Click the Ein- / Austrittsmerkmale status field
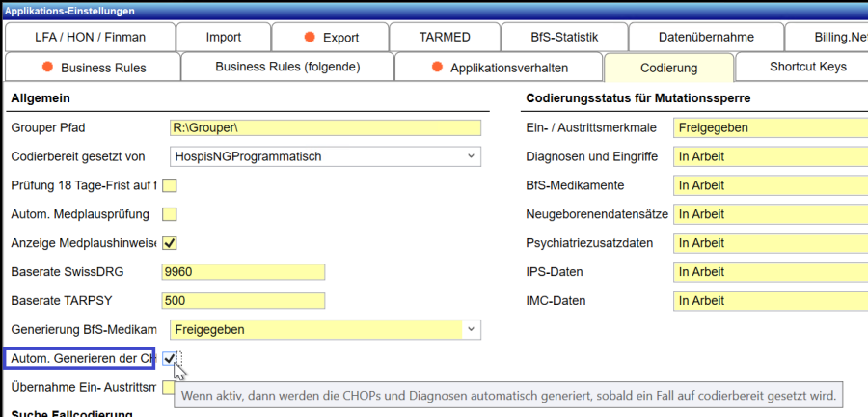The image size is (868, 417). pyautogui.click(x=770, y=127)
